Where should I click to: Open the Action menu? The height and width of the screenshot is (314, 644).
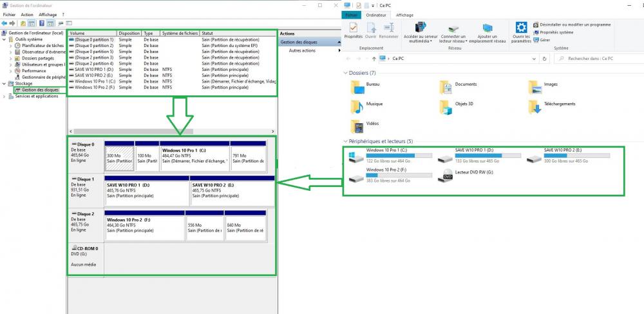26,14
